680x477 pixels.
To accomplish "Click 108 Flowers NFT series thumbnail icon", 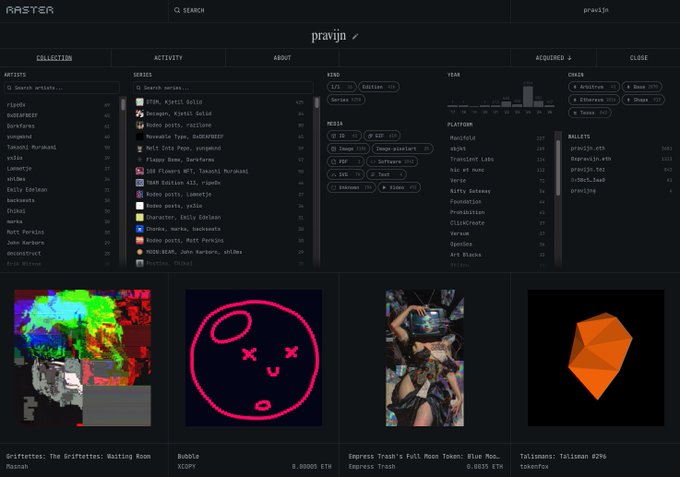I will (x=140, y=171).
